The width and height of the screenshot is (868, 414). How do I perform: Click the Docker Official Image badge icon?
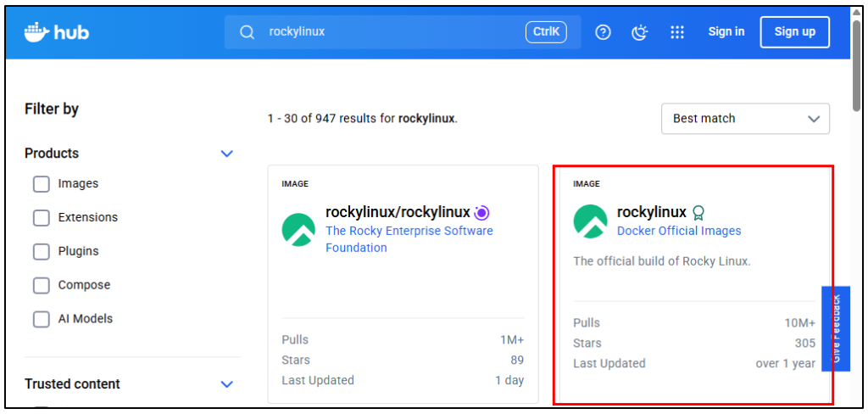click(x=698, y=213)
